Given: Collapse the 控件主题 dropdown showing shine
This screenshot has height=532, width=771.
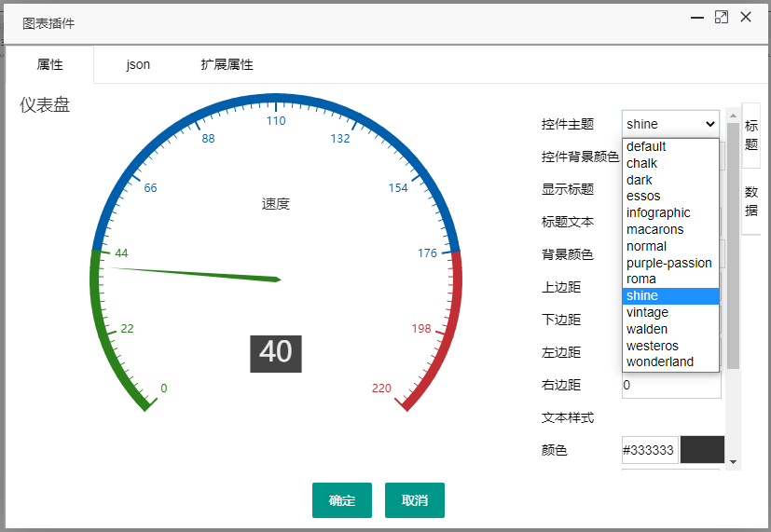Looking at the screenshot, I should [x=670, y=124].
